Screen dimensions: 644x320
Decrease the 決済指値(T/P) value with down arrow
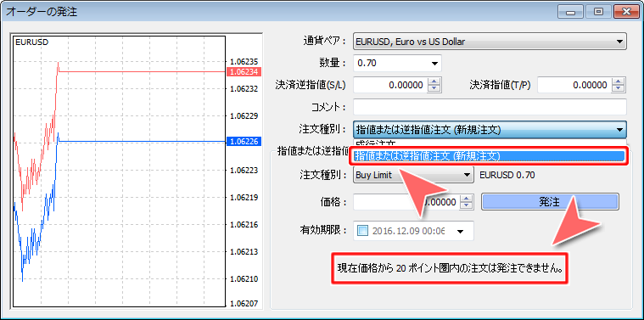pyautogui.click(x=619, y=89)
